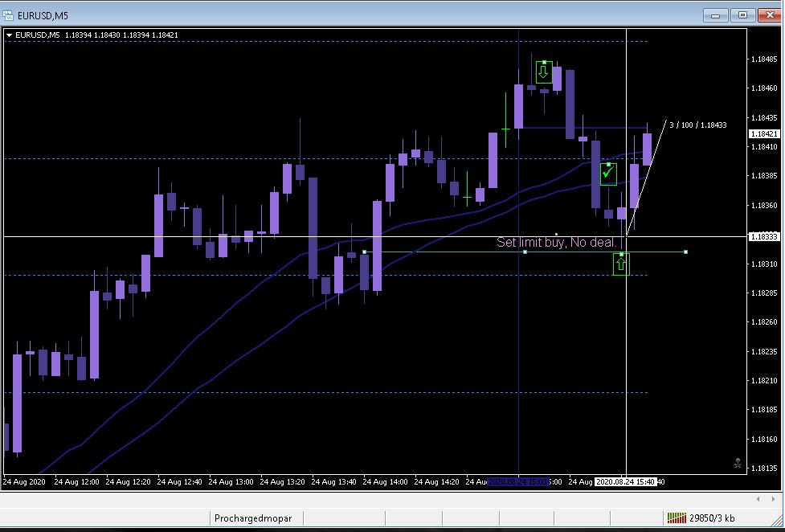Click the chart window icon in title bar

(8, 15)
